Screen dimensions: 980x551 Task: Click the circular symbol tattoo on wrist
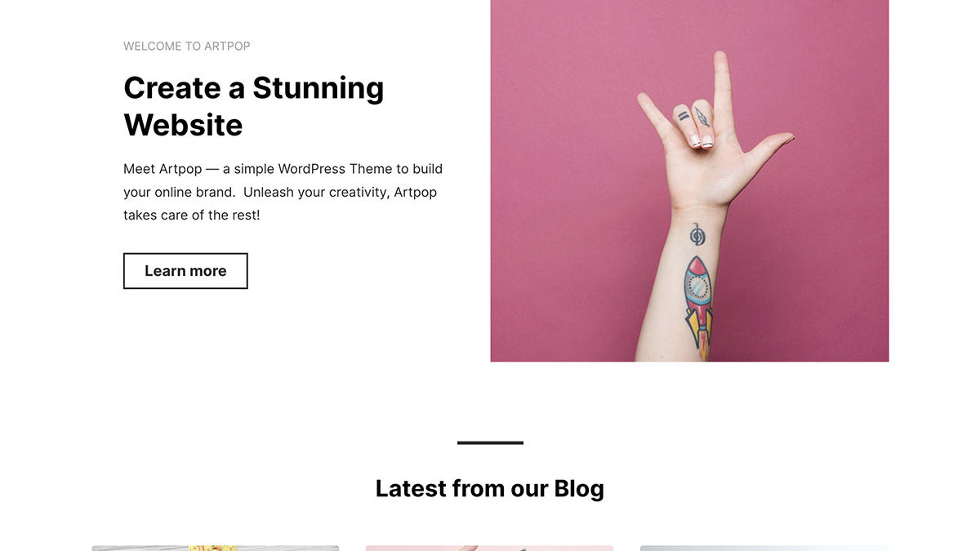[x=697, y=236]
